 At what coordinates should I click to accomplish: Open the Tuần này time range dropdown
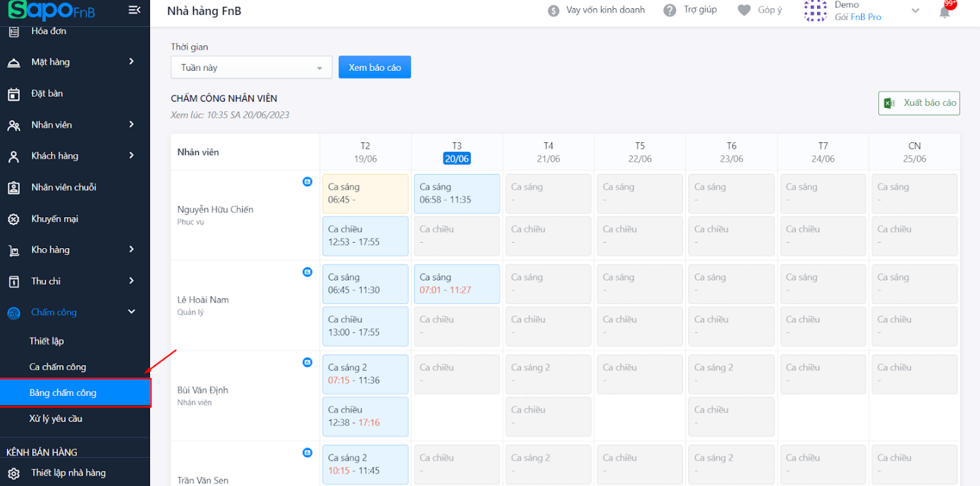[252, 67]
